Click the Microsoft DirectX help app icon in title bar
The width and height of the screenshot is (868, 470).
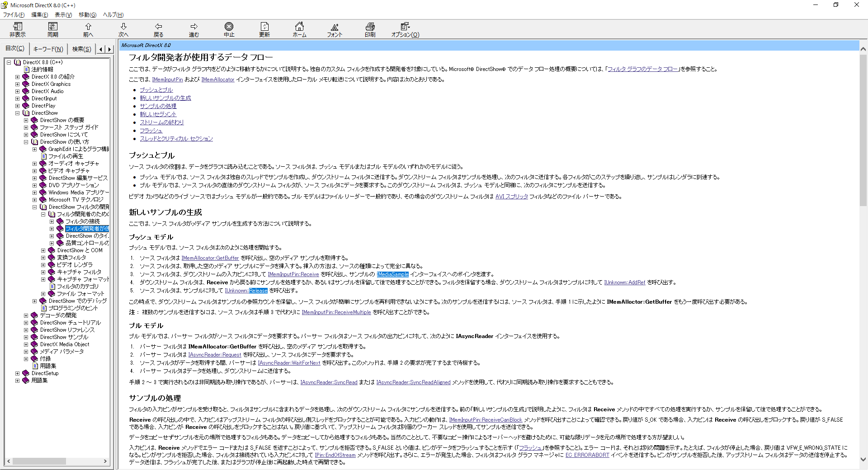tap(5, 5)
